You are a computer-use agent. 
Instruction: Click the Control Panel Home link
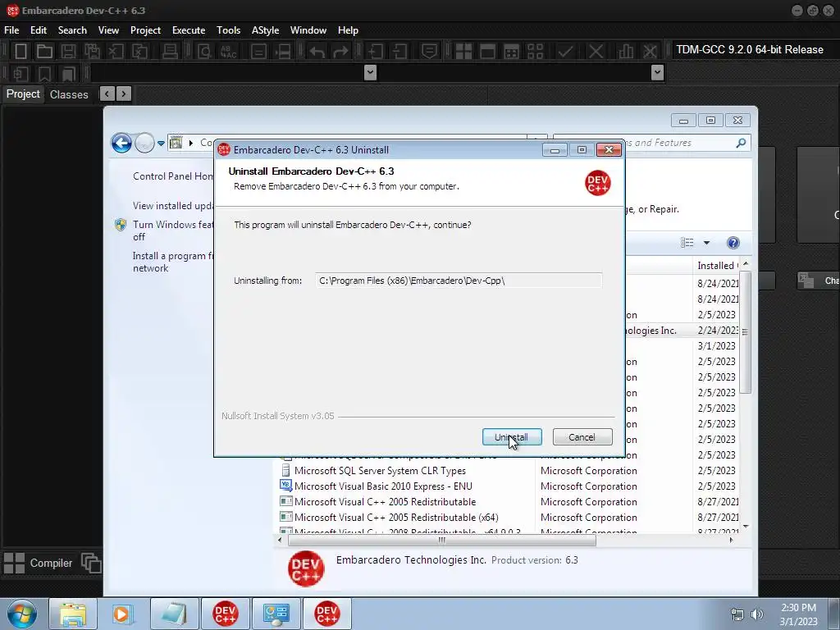tap(173, 176)
